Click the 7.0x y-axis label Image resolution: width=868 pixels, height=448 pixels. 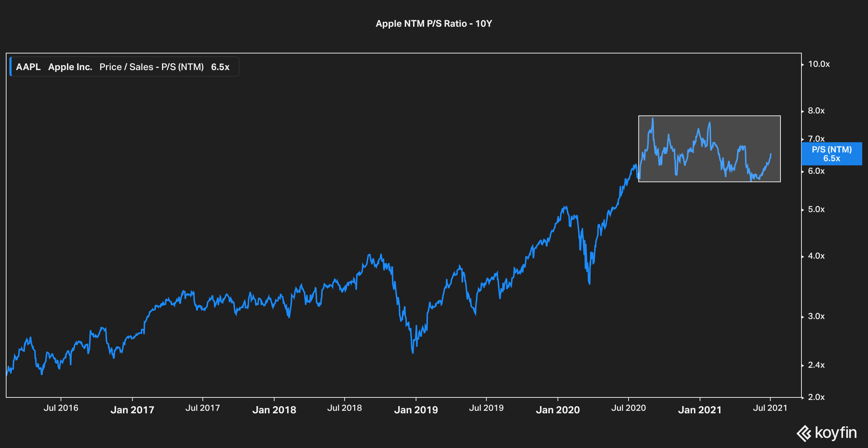[816, 138]
